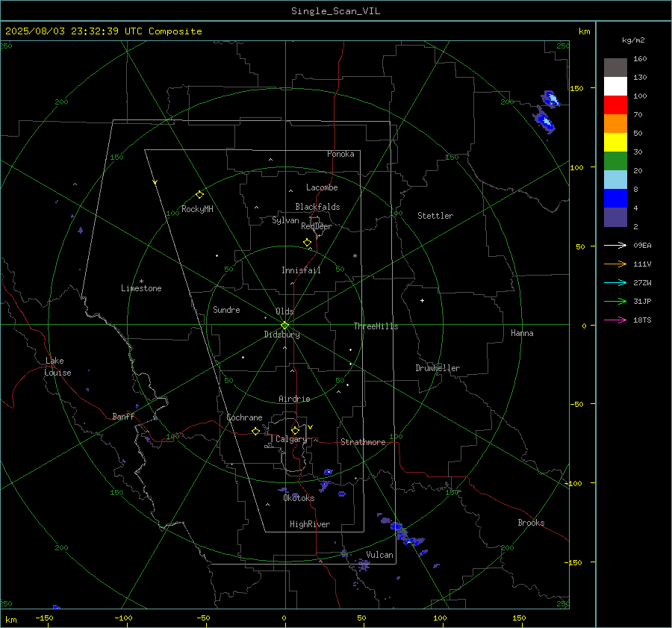Screen dimensions: 672x628
Task: Click the Airdrie city label
Action: pos(294,399)
